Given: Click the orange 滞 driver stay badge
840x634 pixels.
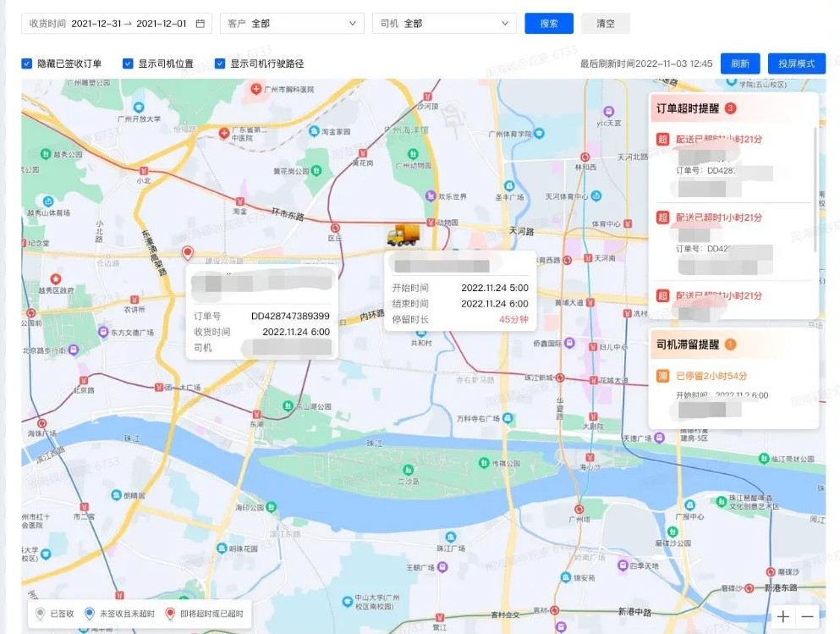Looking at the screenshot, I should click(x=663, y=376).
